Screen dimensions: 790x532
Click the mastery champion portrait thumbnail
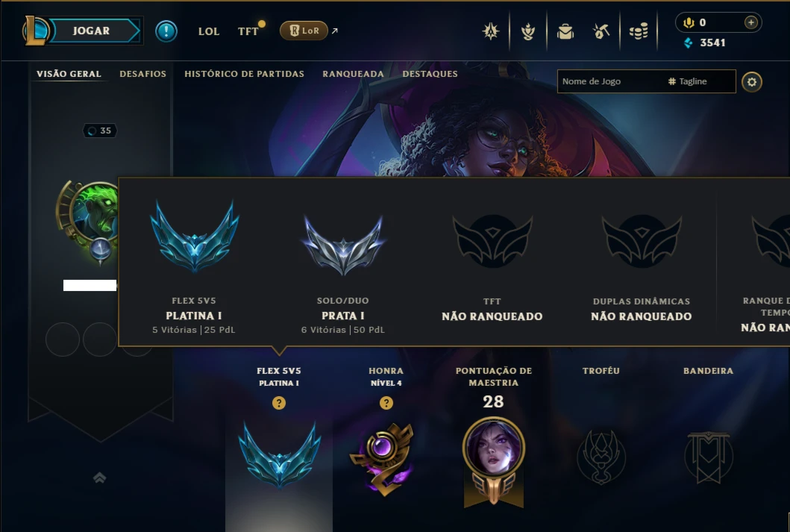coord(494,448)
